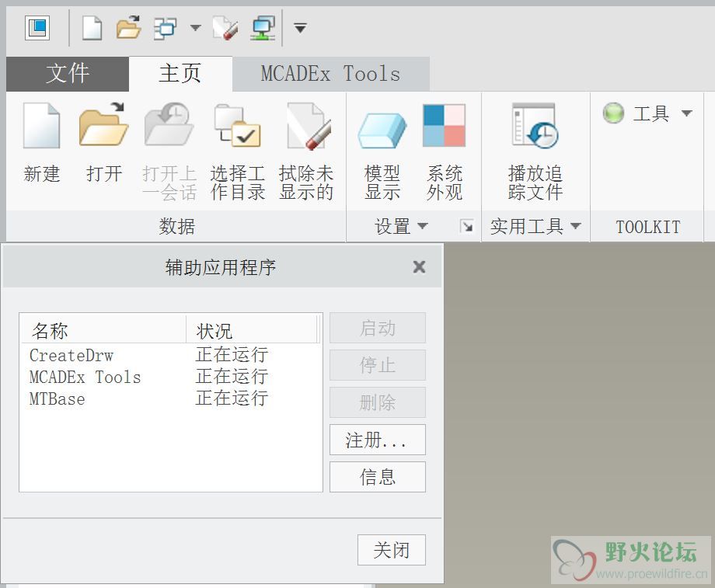Switch to the 主页 tab
Viewport: 715px width, 588px height.
point(180,73)
